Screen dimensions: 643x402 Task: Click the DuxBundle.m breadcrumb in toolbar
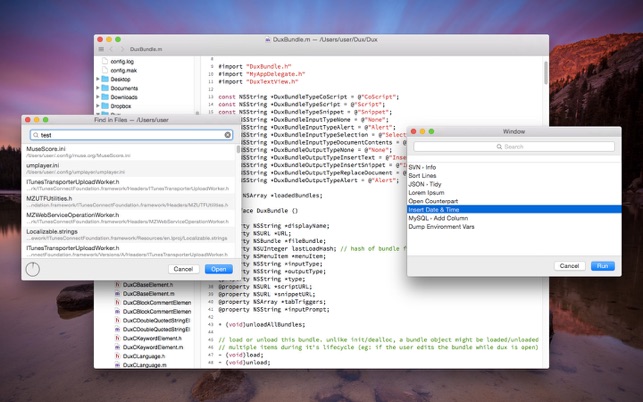(146, 49)
